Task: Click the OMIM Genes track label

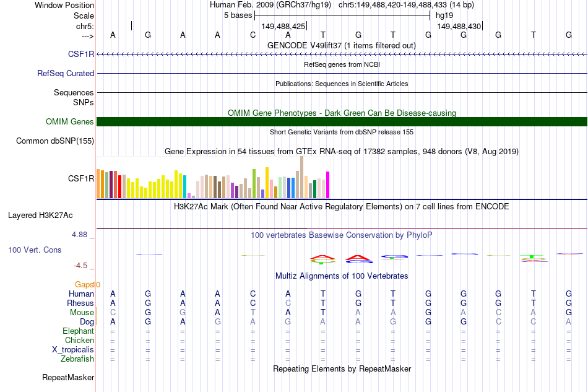Action: [x=70, y=121]
